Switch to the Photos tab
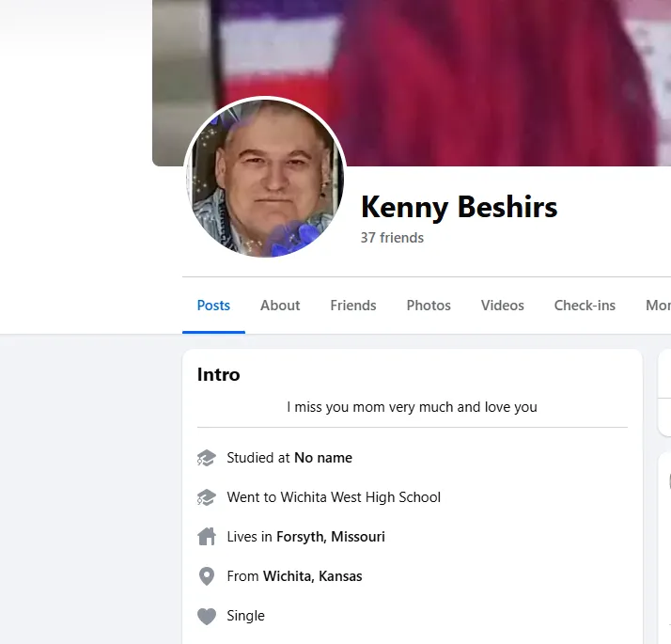This screenshot has height=644, width=671. click(x=429, y=306)
